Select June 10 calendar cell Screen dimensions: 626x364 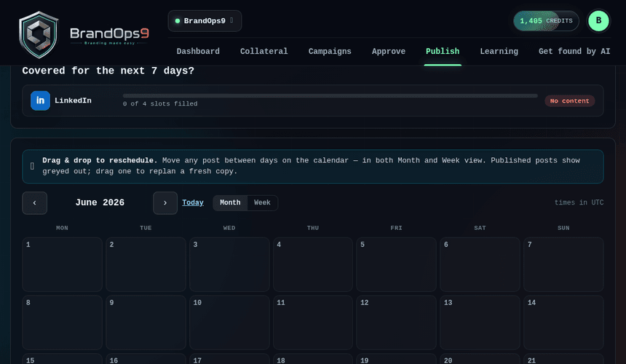click(229, 323)
